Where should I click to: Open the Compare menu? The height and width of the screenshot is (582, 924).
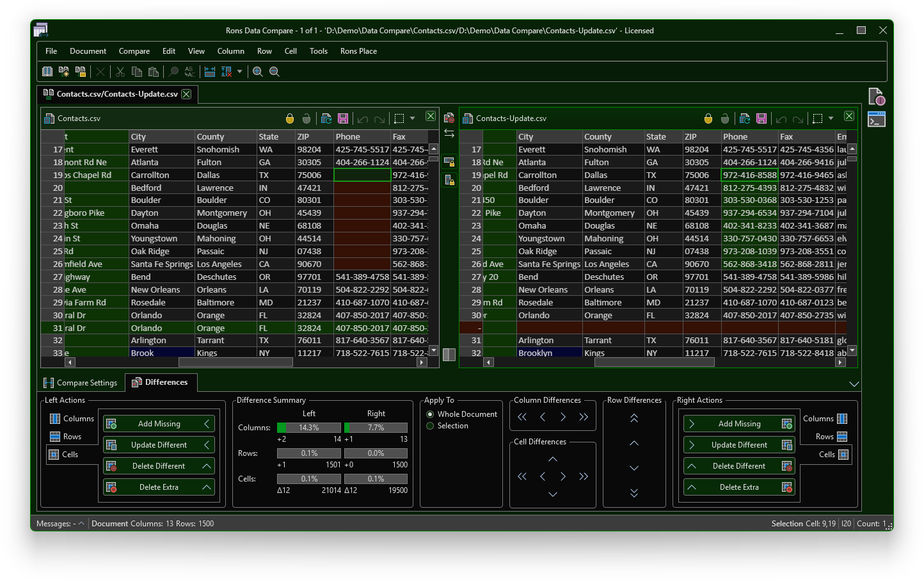[134, 51]
